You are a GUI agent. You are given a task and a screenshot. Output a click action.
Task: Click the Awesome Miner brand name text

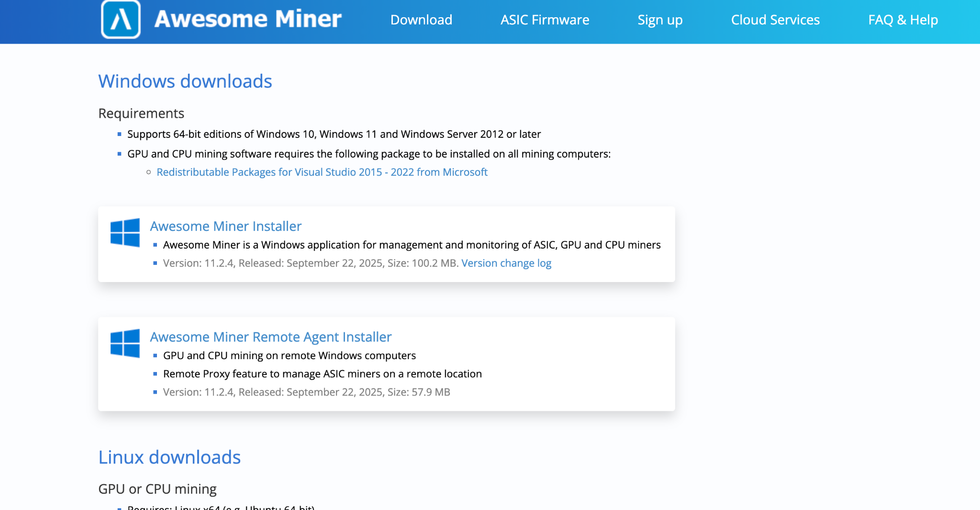coord(248,19)
